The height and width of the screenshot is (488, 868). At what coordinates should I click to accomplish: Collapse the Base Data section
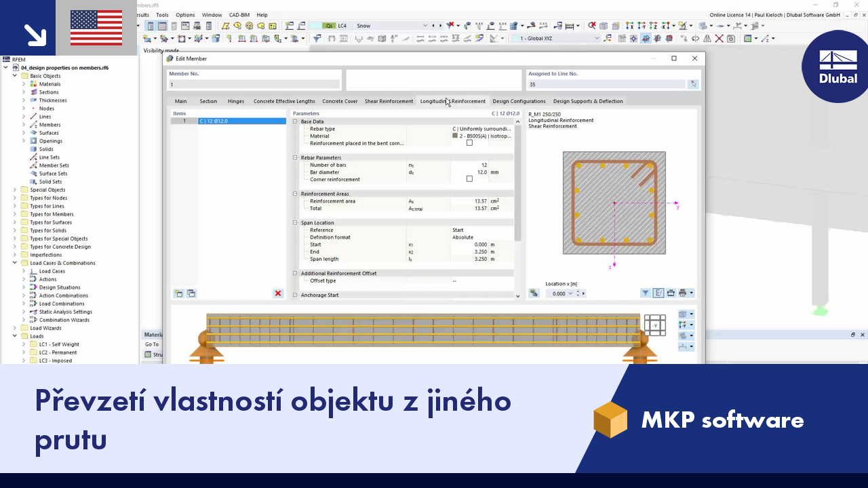click(x=295, y=122)
